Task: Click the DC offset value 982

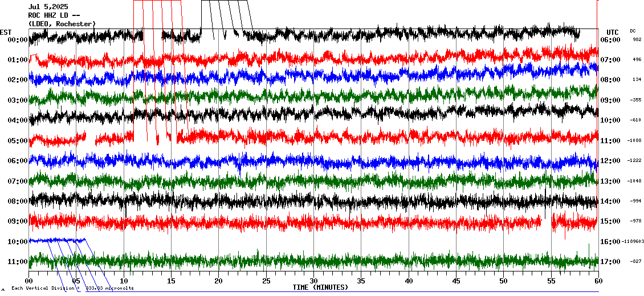Action: (x=636, y=40)
